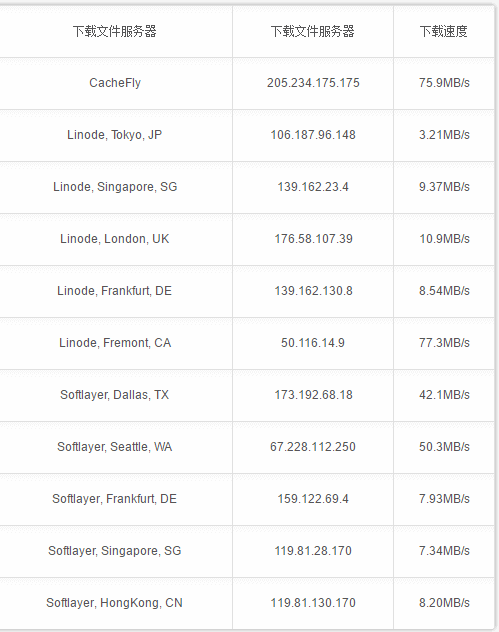Click the Softlayer, HongKong, CN server name
Image resolution: width=499 pixels, height=632 pixels.
pyautogui.click(x=114, y=603)
